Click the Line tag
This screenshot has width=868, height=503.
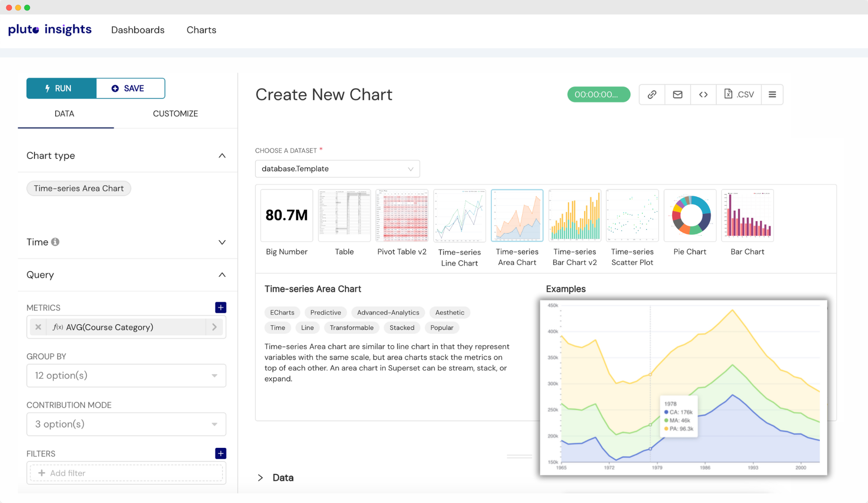(307, 327)
